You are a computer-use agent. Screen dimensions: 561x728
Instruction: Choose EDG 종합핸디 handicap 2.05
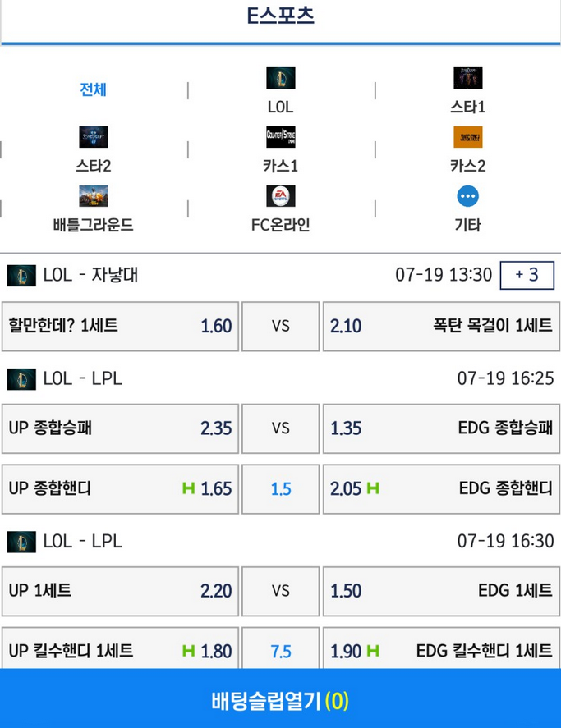point(441,489)
